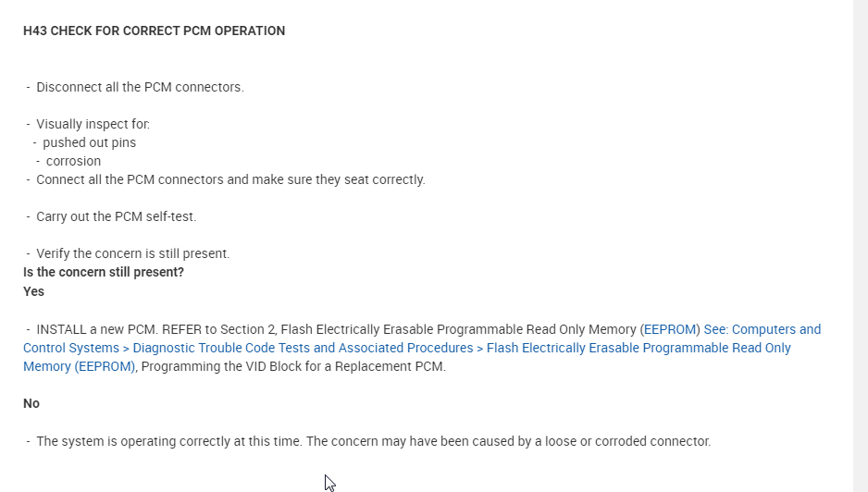Click the bold question "Is the concern still present?"
The image size is (868, 492).
[104, 272]
